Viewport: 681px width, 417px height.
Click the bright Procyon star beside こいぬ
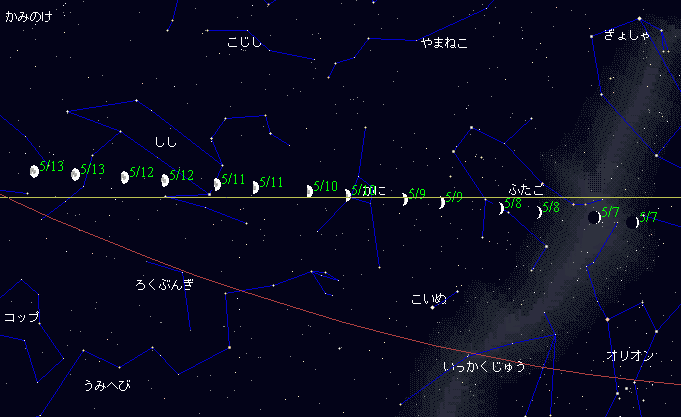coord(432,308)
